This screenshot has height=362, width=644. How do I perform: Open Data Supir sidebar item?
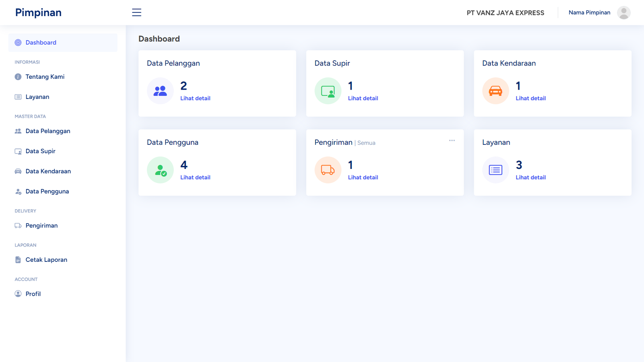tap(40, 151)
